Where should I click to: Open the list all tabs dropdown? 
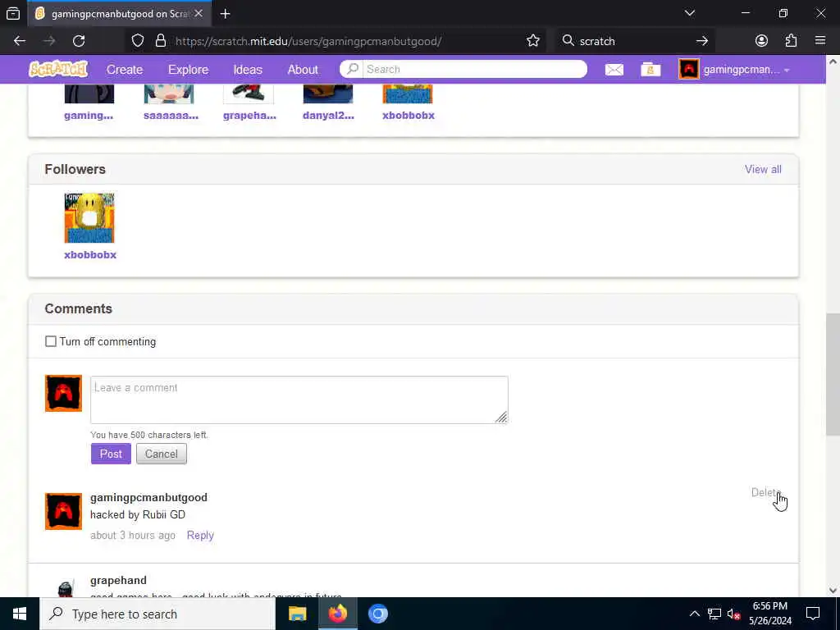(690, 13)
